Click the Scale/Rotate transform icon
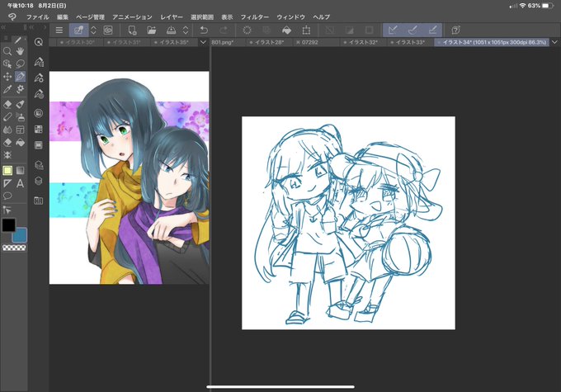The height and width of the screenshot is (392, 561). pyautogui.click(x=306, y=30)
